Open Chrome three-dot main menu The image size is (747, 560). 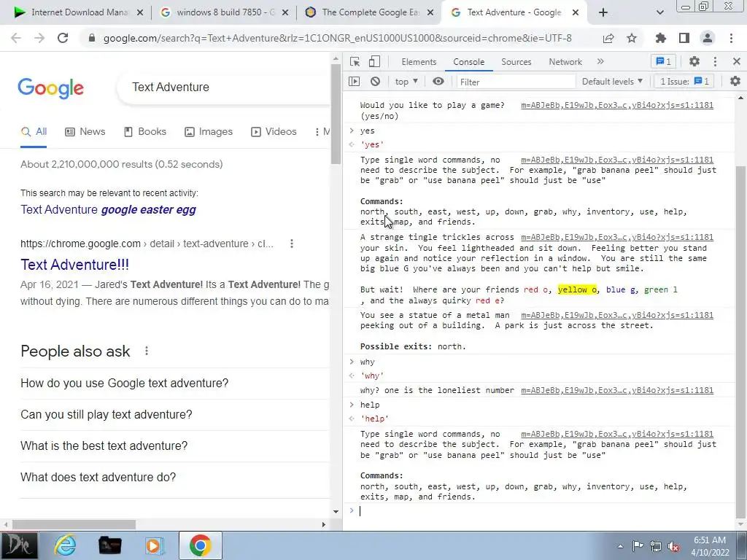coord(731,38)
